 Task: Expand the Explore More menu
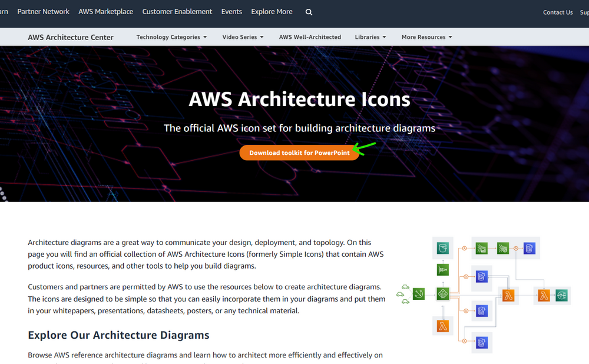[x=272, y=11]
